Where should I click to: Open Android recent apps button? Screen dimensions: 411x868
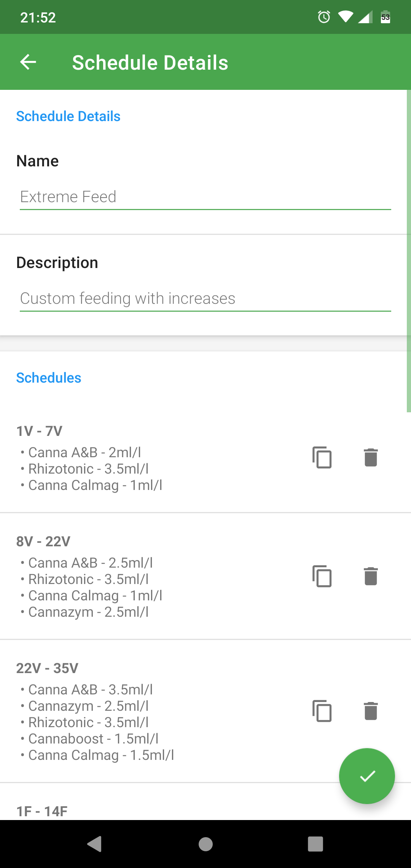(x=315, y=844)
